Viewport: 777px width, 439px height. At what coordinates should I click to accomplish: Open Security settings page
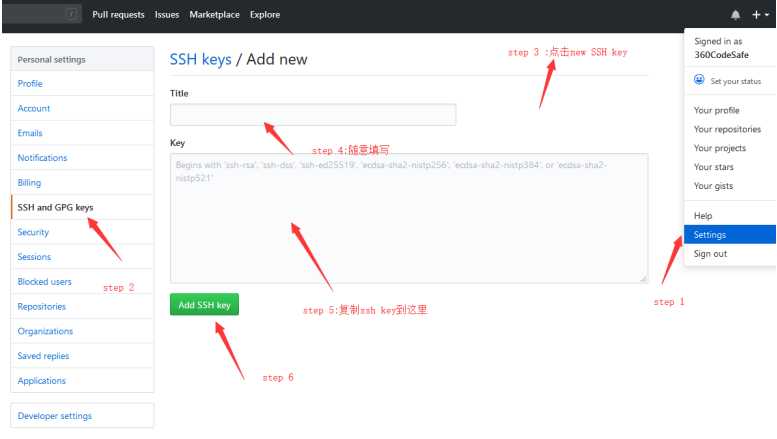tap(82, 232)
